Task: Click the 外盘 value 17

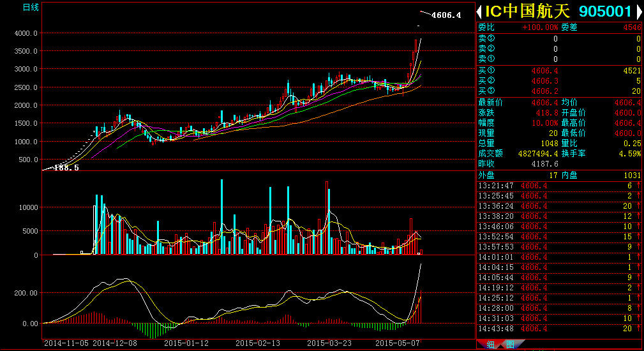Action: click(553, 175)
